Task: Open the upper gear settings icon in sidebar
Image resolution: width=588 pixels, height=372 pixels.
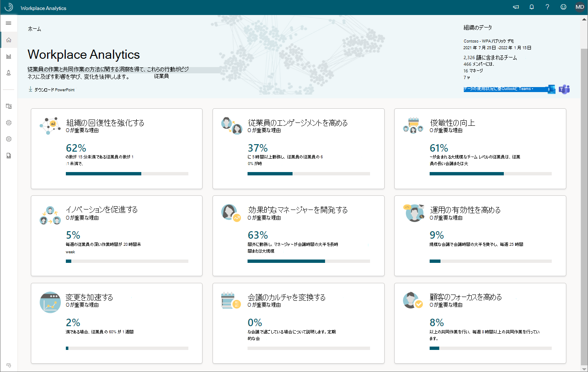Action: click(9, 123)
